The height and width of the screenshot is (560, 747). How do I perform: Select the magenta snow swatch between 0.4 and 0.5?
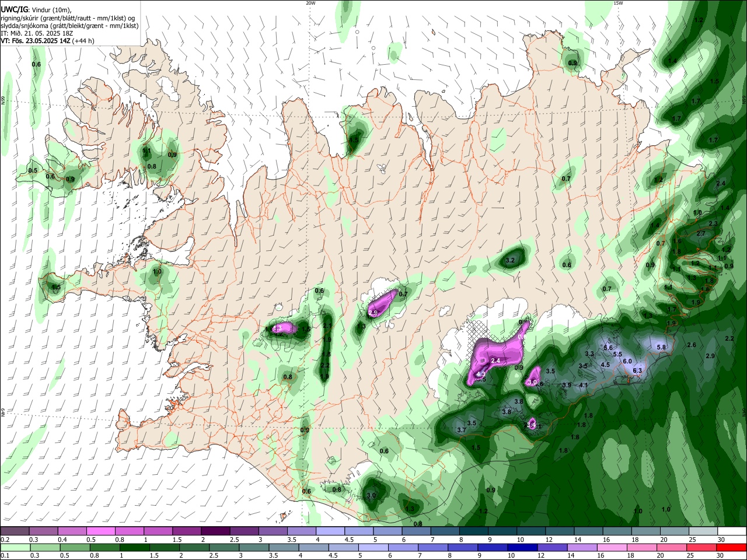point(72,531)
